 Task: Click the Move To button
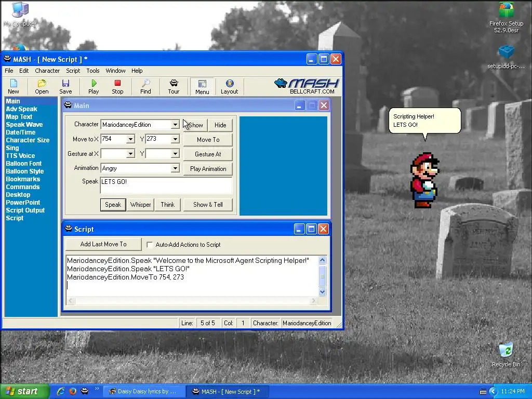click(x=208, y=140)
